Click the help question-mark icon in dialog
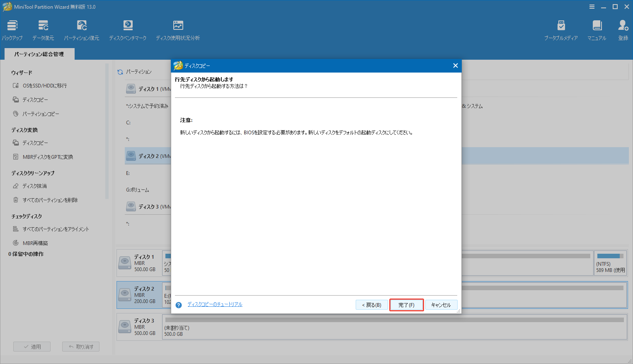Image resolution: width=633 pixels, height=364 pixels. tap(178, 304)
